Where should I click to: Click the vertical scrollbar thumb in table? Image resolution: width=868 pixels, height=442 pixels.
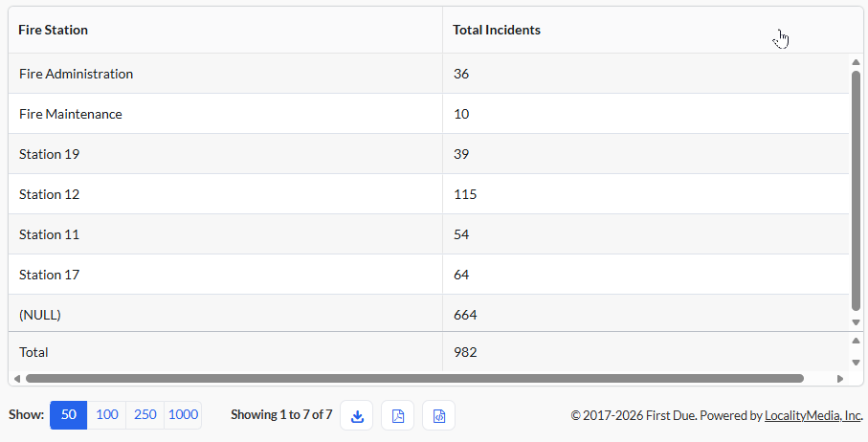coord(856,190)
